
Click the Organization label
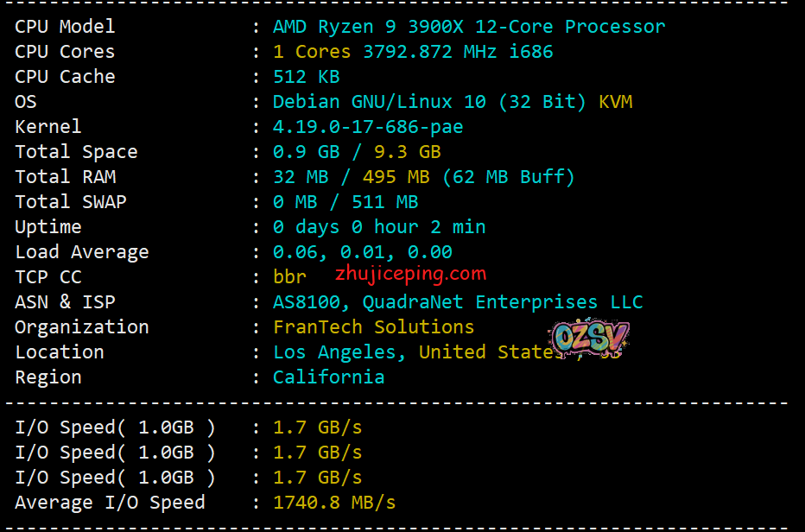click(x=82, y=327)
